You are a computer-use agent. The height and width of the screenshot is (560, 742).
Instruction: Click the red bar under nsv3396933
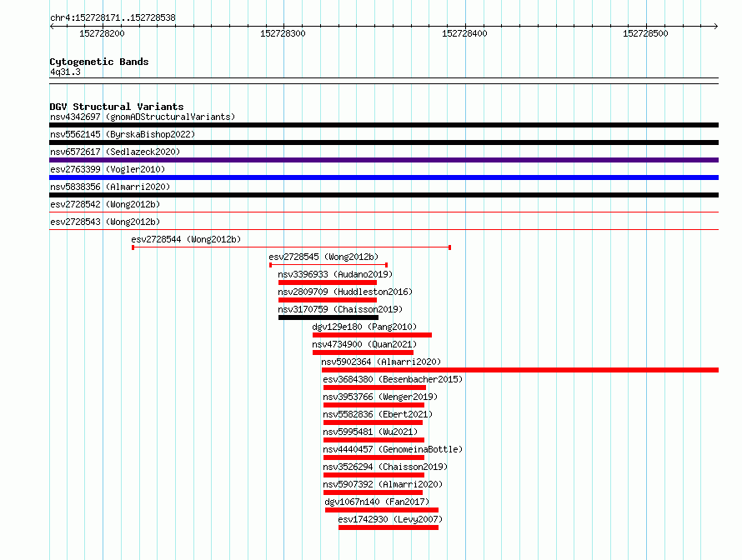(328, 282)
